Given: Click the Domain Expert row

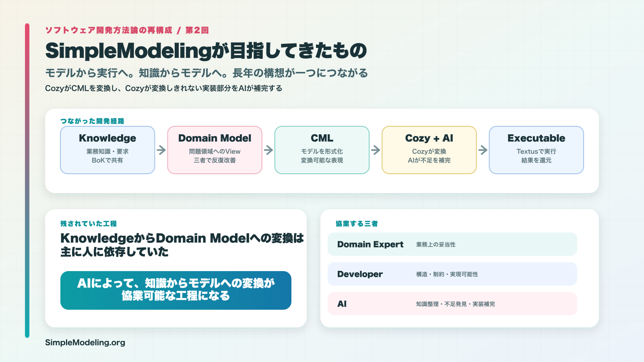Looking at the screenshot, I should tap(452, 244).
